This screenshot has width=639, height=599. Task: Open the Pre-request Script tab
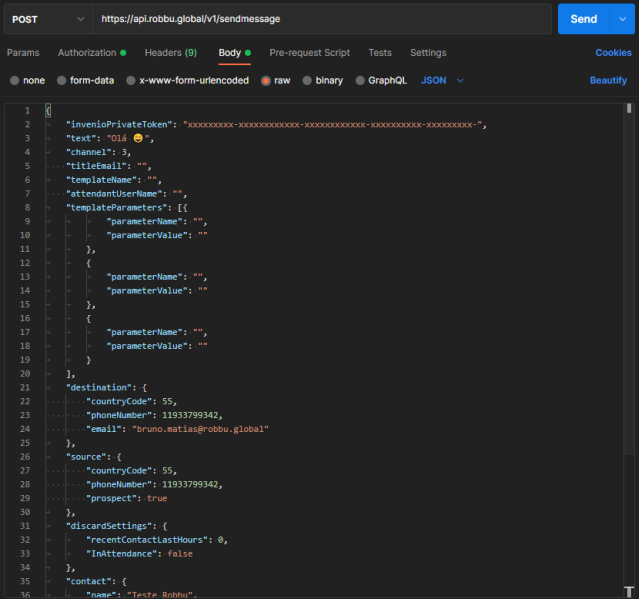[x=309, y=53]
